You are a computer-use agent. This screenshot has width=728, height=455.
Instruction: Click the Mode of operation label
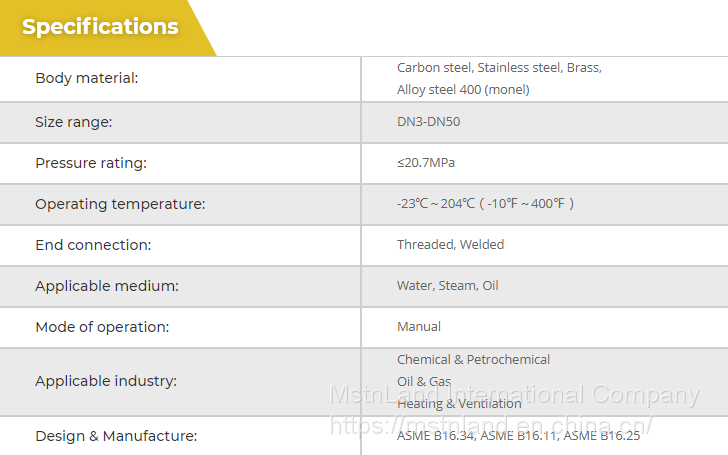tap(102, 327)
